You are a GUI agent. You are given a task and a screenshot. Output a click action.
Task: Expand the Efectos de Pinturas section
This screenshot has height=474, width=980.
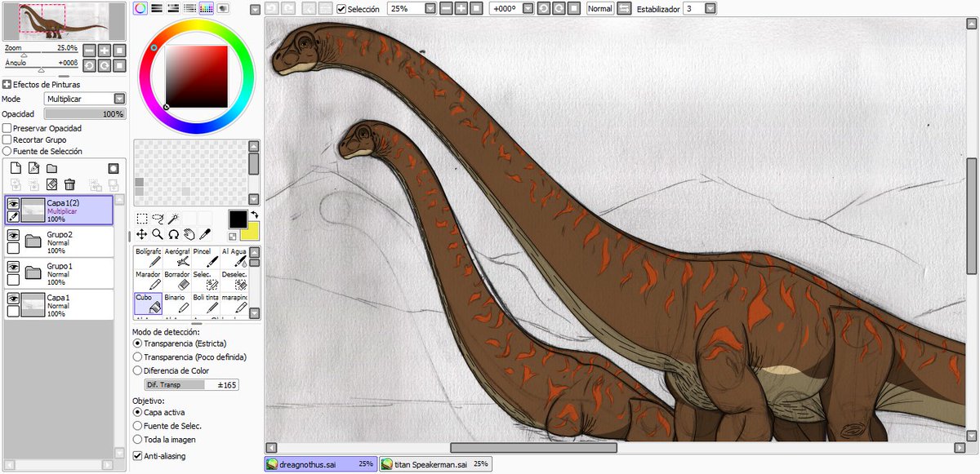[7, 84]
